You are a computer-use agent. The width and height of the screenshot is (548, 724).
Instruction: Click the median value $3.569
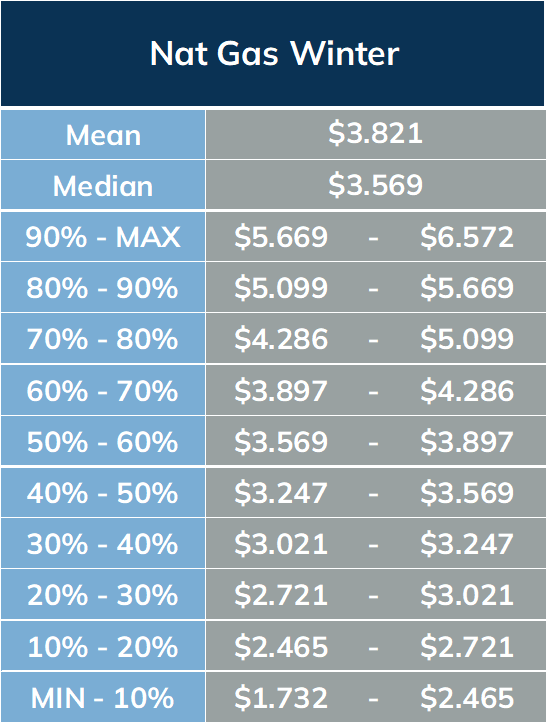click(x=375, y=185)
